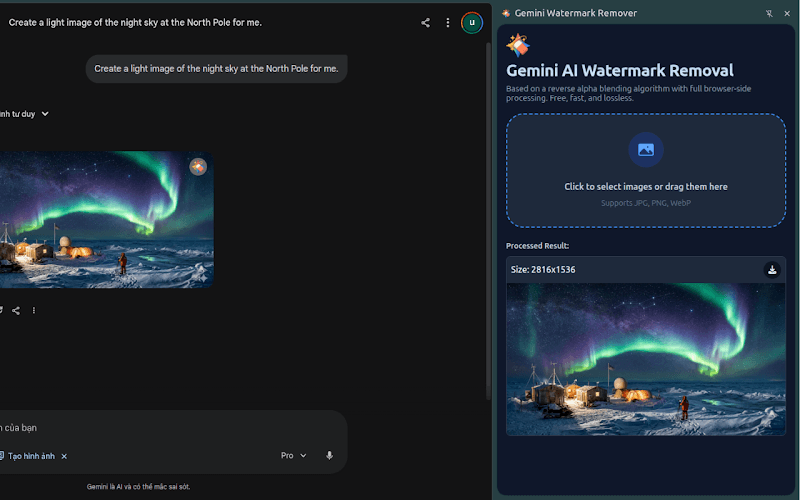Click the user prompt message bubble

216,69
